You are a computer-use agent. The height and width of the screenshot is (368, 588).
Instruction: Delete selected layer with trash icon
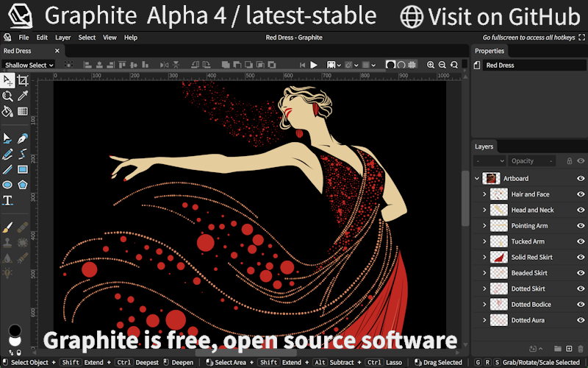[x=580, y=348]
